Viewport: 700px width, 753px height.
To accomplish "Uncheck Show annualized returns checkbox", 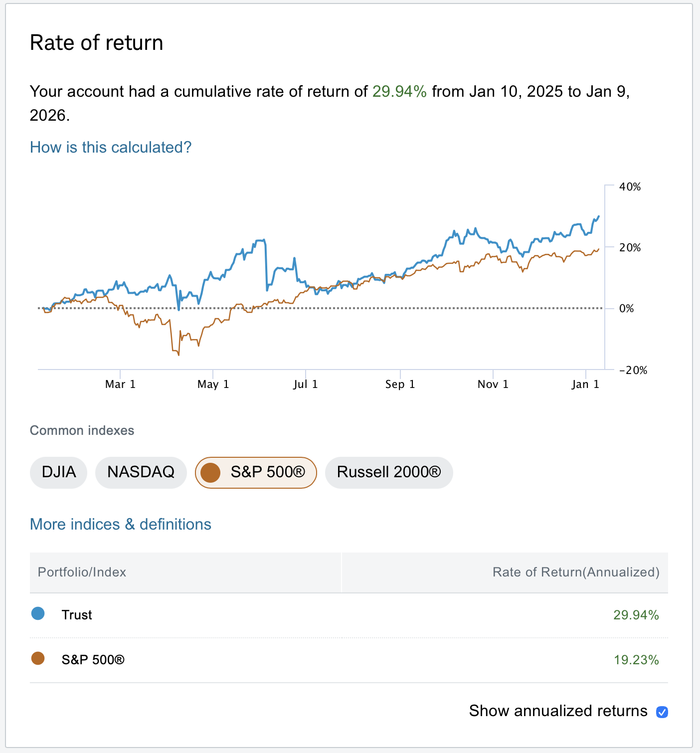I will [x=662, y=712].
